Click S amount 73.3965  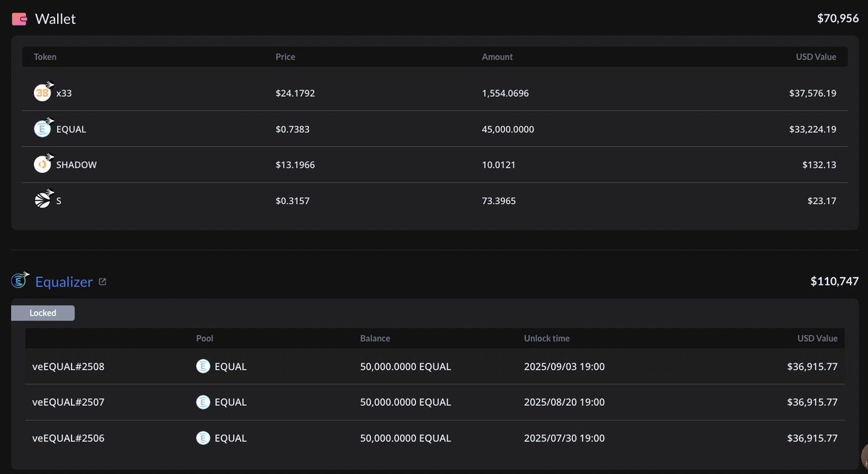[x=499, y=201]
